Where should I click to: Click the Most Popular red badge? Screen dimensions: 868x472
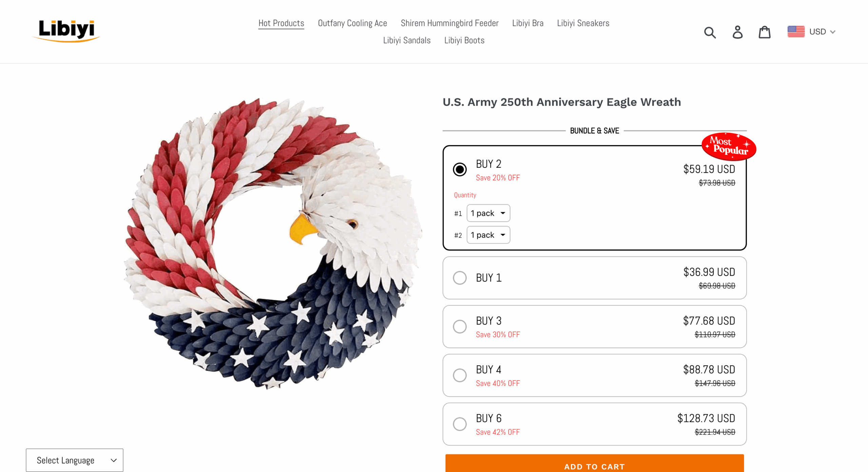pos(729,146)
